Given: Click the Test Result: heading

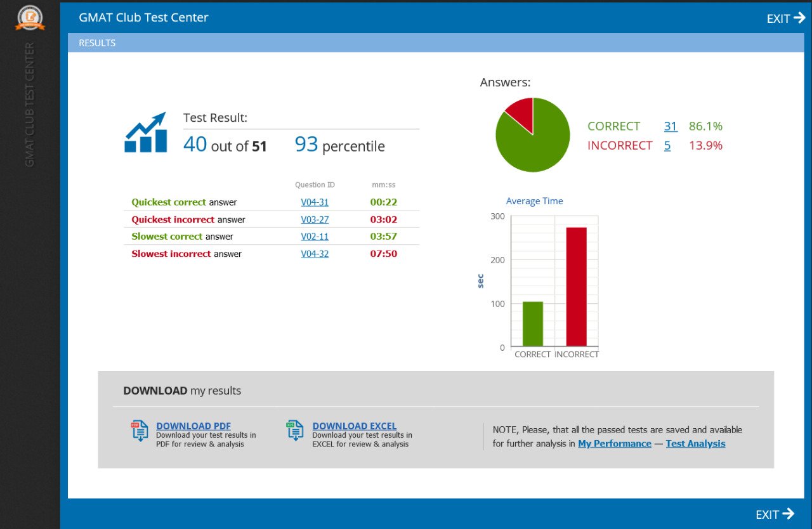Looking at the screenshot, I should pos(215,117).
